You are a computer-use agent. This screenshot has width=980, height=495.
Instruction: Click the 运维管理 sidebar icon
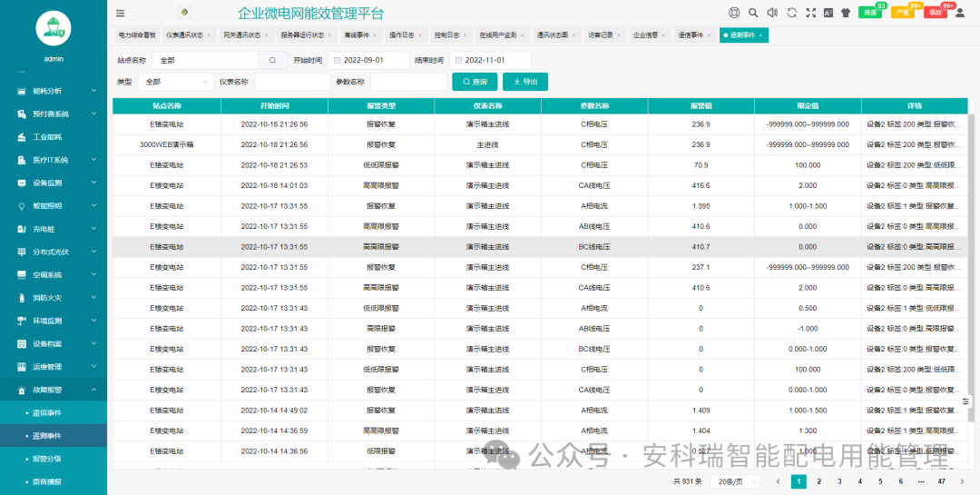click(x=21, y=367)
